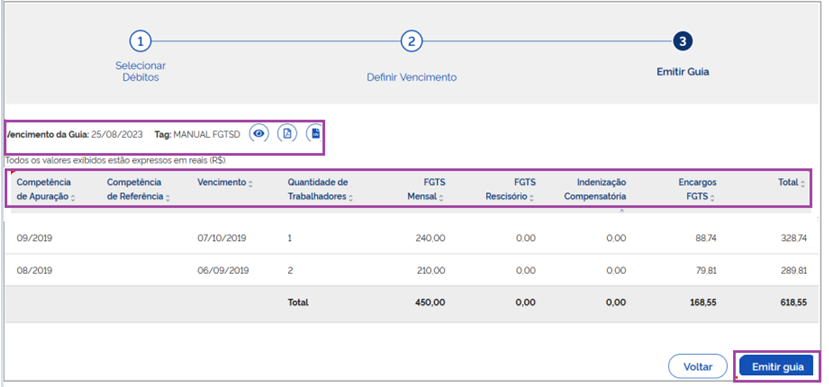
Task: Open Definir Vencimento step label
Action: [x=412, y=77]
